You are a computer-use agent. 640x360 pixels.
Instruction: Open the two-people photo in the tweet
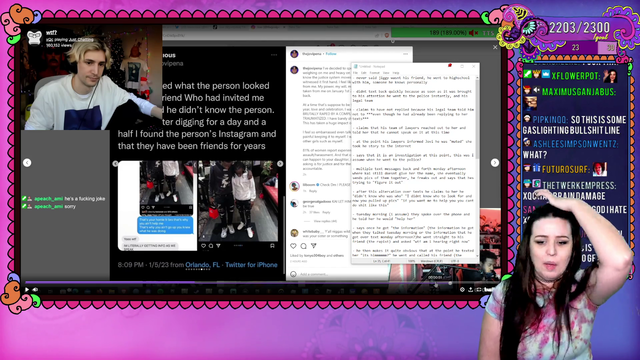coord(238,201)
